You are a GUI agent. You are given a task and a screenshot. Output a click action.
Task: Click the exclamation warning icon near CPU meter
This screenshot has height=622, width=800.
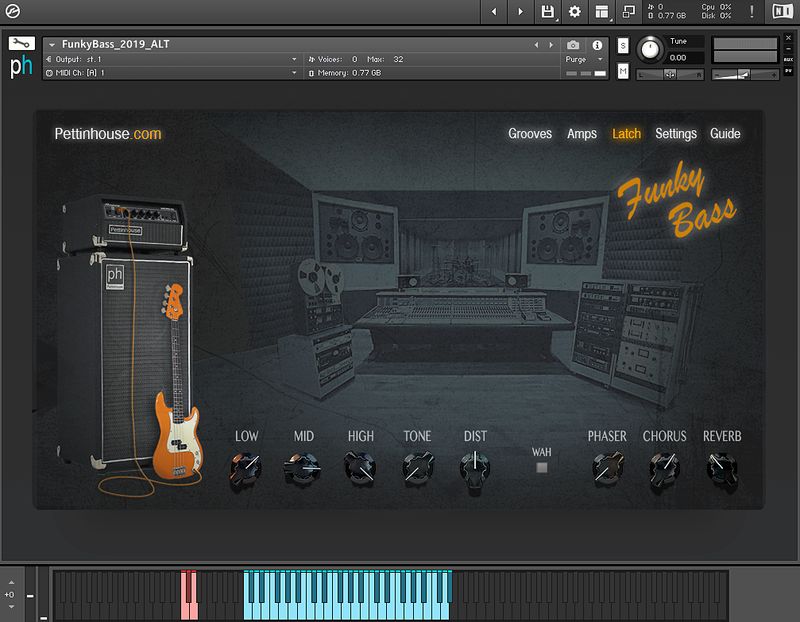[752, 10]
